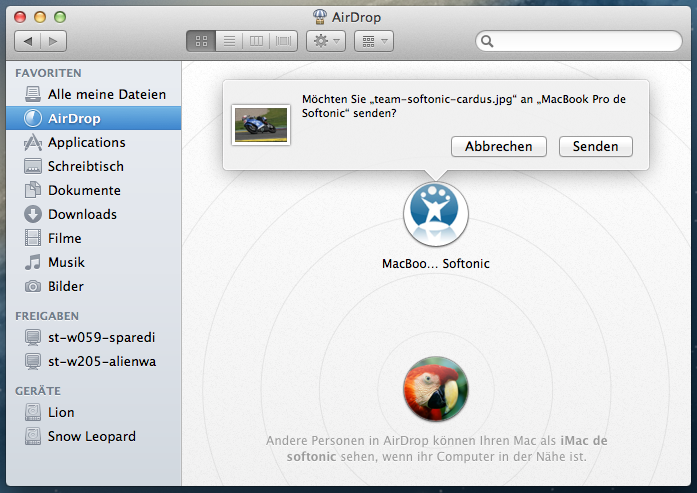Select Dokumente in the sidebar

tap(84, 190)
